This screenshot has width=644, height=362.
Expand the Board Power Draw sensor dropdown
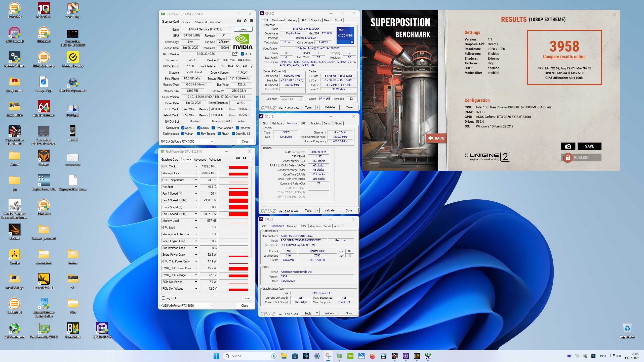pyautogui.click(x=196, y=255)
